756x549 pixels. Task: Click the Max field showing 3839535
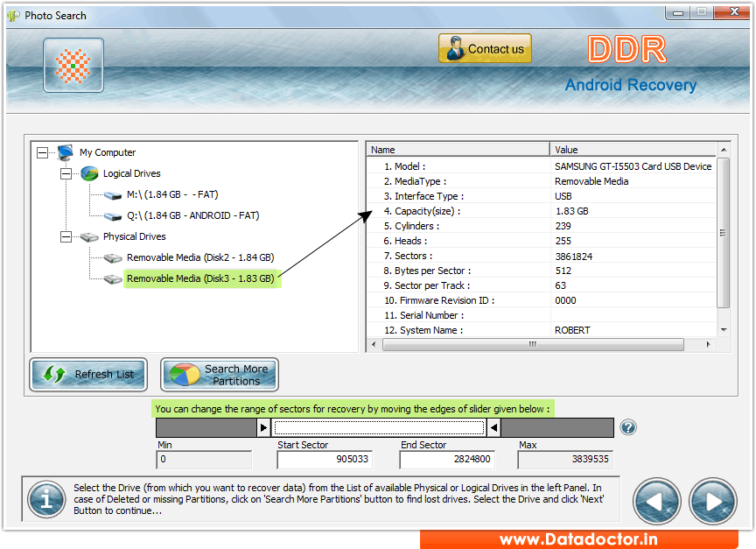[565, 460]
